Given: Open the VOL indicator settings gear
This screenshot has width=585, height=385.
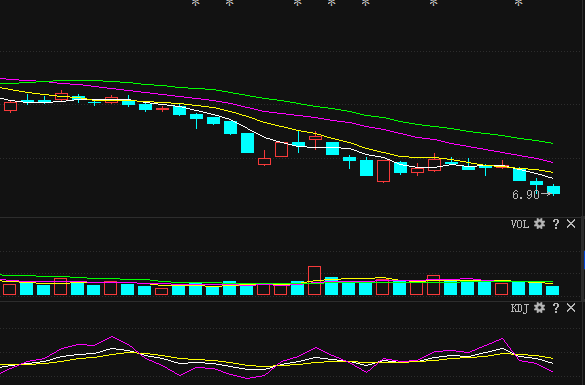Looking at the screenshot, I should click(539, 224).
